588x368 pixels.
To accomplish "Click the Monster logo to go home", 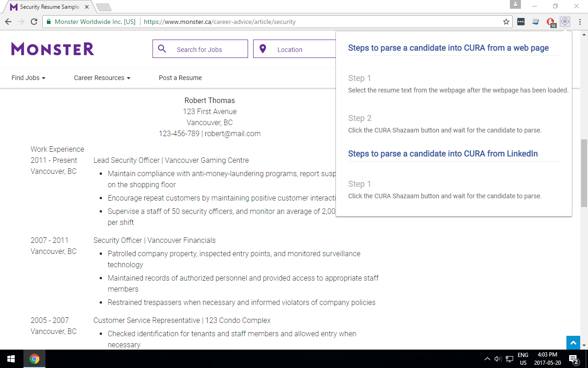I will [52, 49].
